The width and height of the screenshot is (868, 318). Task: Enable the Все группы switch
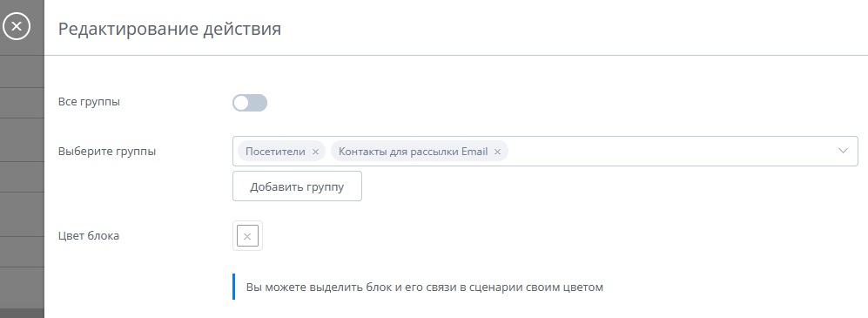(x=250, y=103)
